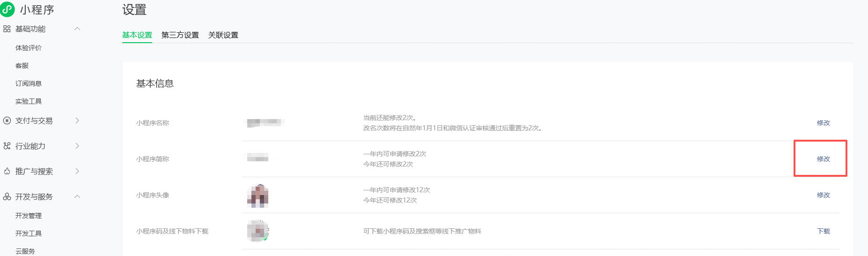The height and width of the screenshot is (256, 868).
Task: Open 云服务 in the sidebar
Action: click(25, 251)
